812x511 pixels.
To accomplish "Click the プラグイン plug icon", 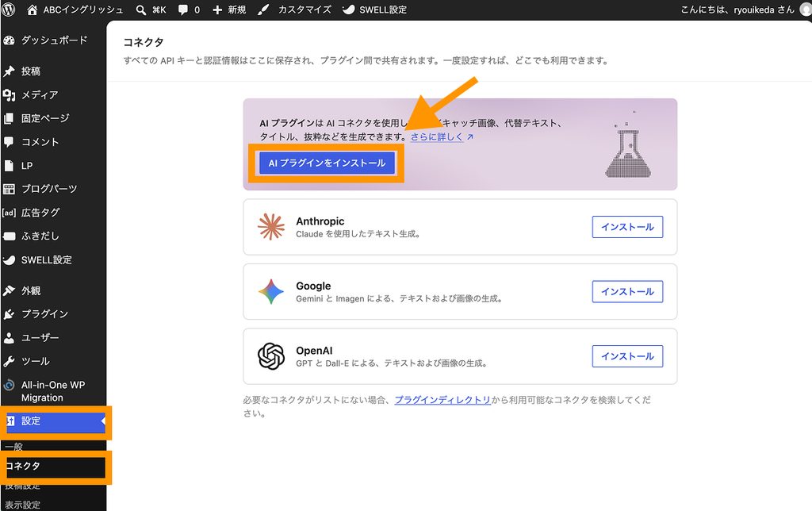I will click(9, 314).
